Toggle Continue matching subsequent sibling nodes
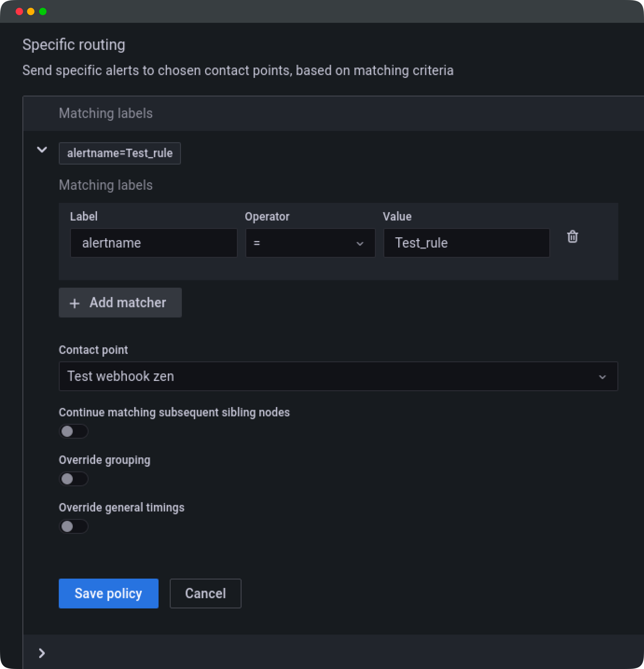The height and width of the screenshot is (669, 644). [x=73, y=431]
